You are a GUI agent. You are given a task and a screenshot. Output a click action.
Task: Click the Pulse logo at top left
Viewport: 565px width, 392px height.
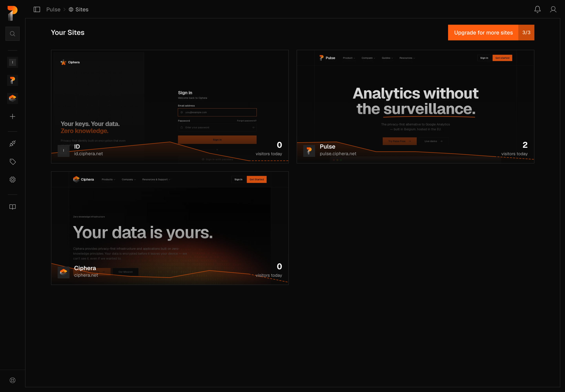pyautogui.click(x=12, y=13)
